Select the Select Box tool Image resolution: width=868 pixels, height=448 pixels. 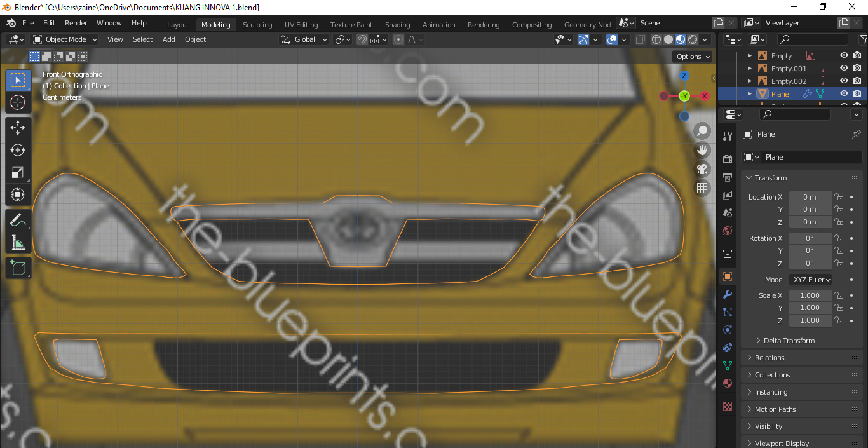18,80
